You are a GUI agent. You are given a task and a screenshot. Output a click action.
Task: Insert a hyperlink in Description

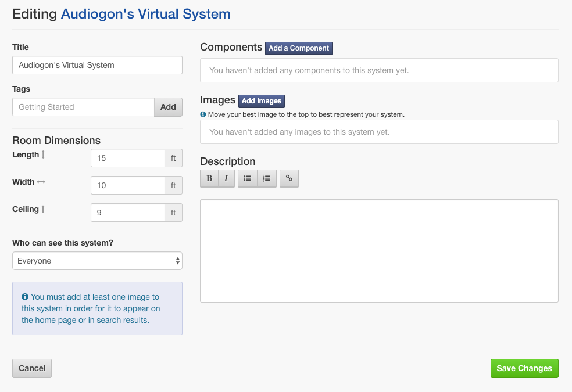[x=289, y=178]
